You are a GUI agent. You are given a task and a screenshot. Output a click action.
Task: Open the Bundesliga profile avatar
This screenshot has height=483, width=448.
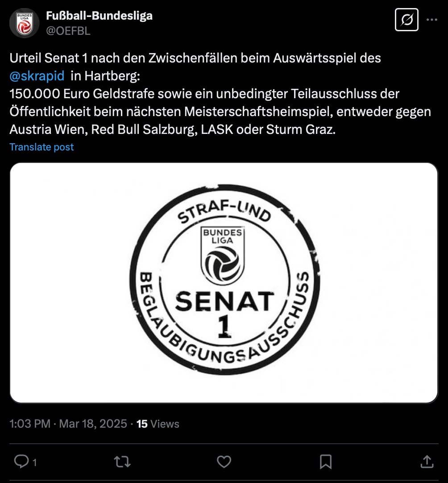click(25, 23)
